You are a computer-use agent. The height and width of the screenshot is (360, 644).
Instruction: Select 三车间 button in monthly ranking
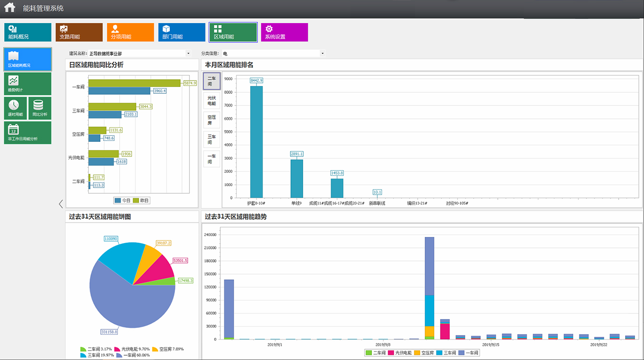(x=212, y=139)
